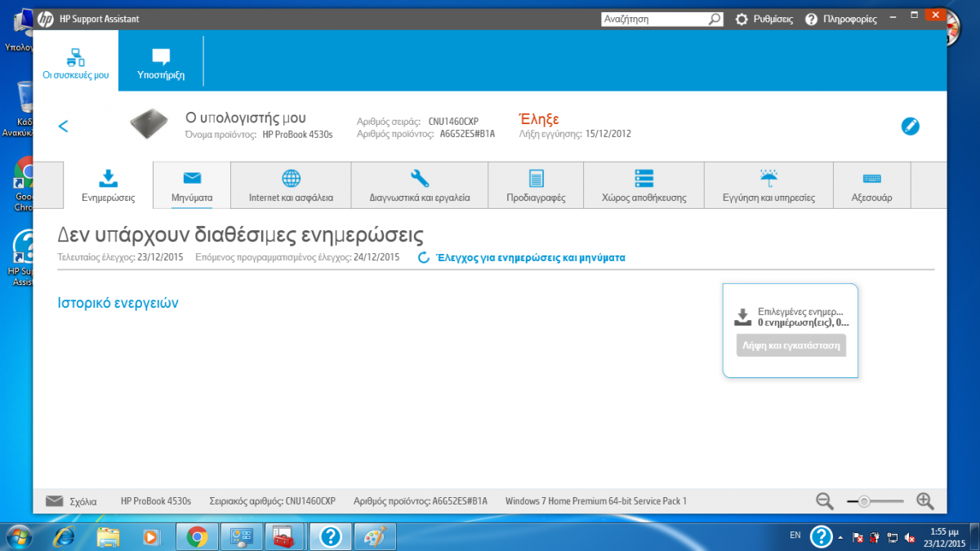The height and width of the screenshot is (551, 980).
Task: Click serial number CNU1460CXP in the header
Action: pos(453,122)
